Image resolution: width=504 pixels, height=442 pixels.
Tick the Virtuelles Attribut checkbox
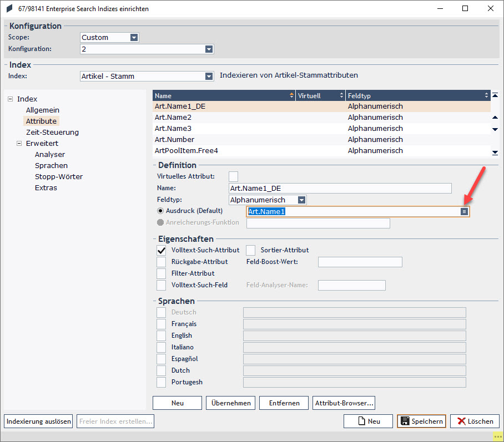(233, 176)
